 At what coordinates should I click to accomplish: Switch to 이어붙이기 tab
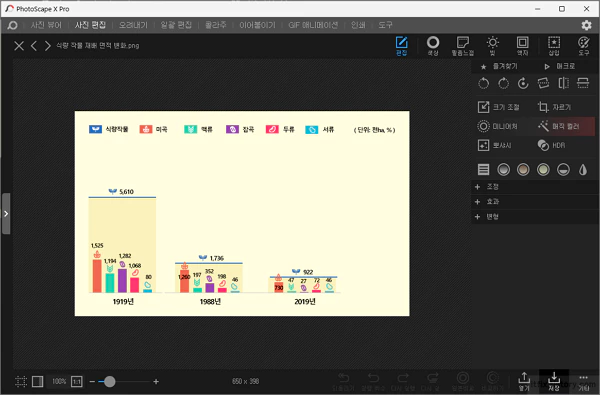click(257, 25)
